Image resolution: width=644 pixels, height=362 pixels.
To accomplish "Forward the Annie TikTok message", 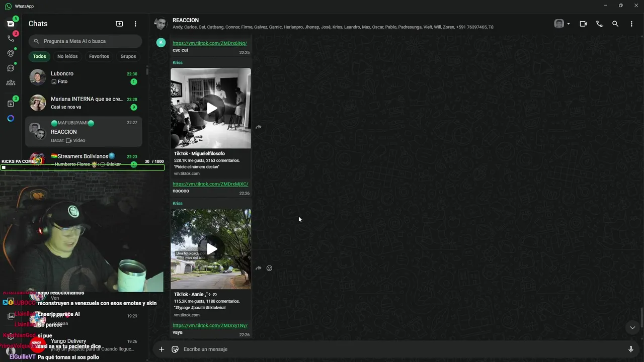I will tap(258, 268).
